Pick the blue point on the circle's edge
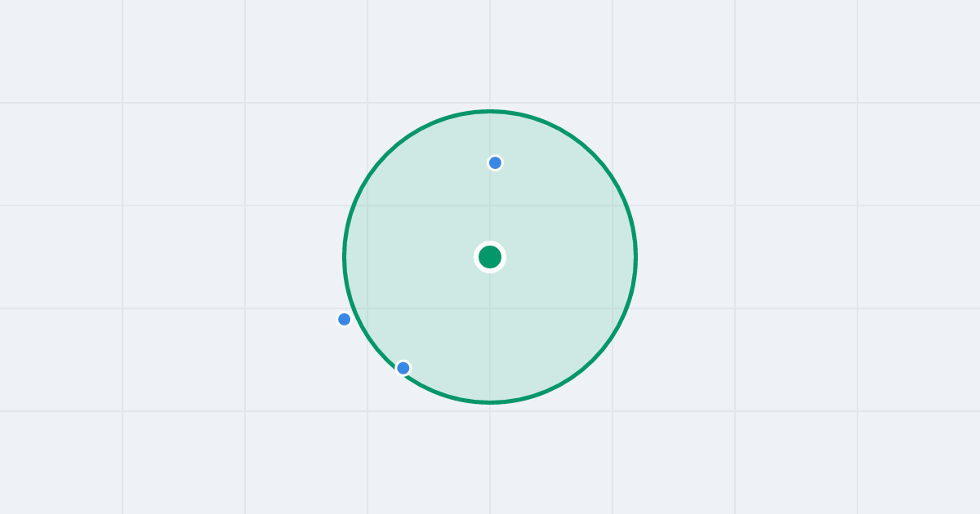Screen dimensions: 980x514 coord(403,368)
